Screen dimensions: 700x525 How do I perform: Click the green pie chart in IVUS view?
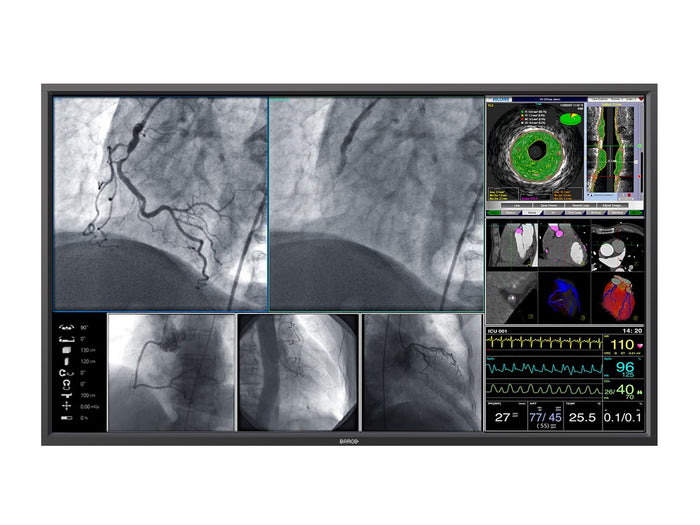571,119
